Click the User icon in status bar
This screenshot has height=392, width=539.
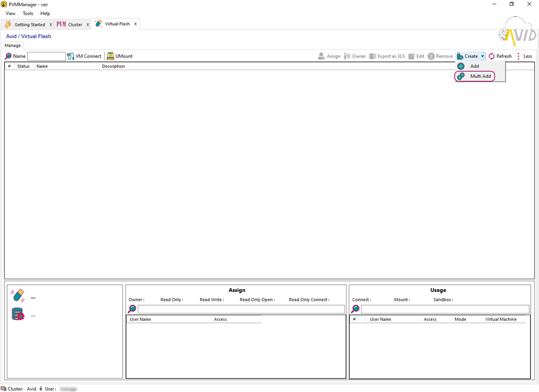(41, 389)
